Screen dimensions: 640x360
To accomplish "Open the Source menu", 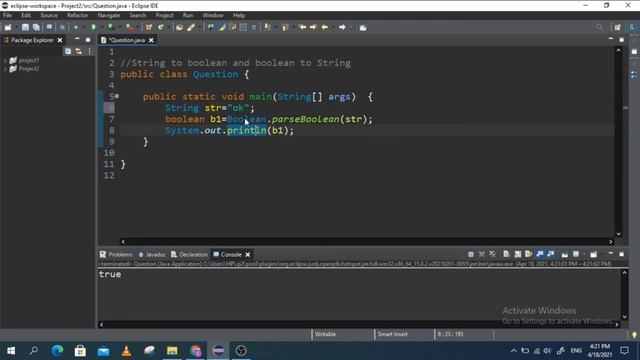I will (x=49, y=15).
